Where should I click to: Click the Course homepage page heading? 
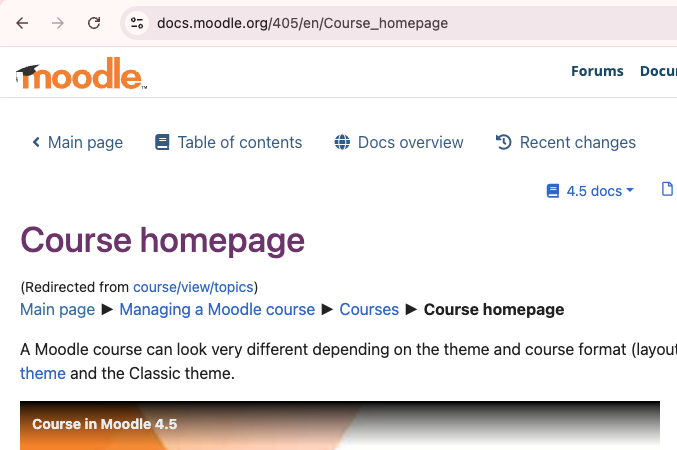pos(162,241)
